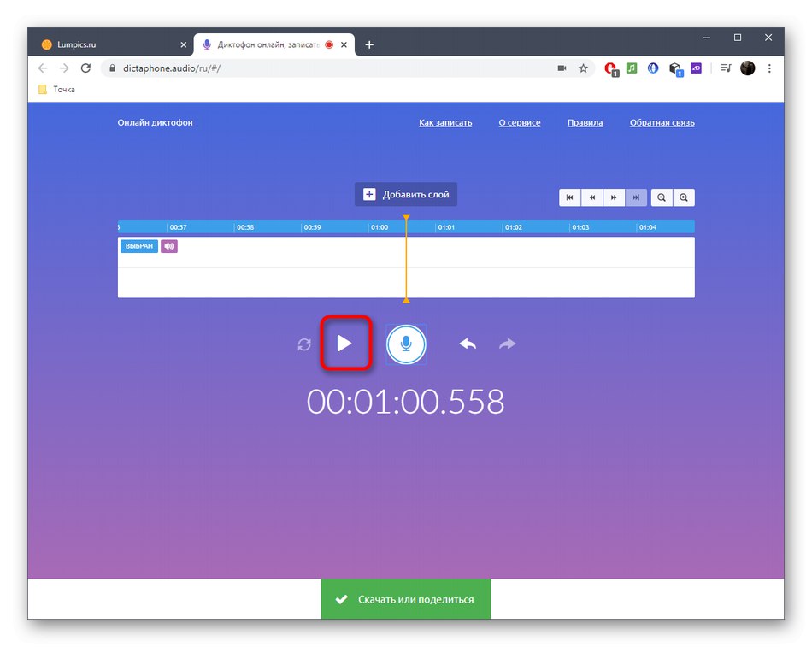This screenshot has width=812, height=647.
Task: Close the Диктофон онлайн tab
Action: [344, 45]
